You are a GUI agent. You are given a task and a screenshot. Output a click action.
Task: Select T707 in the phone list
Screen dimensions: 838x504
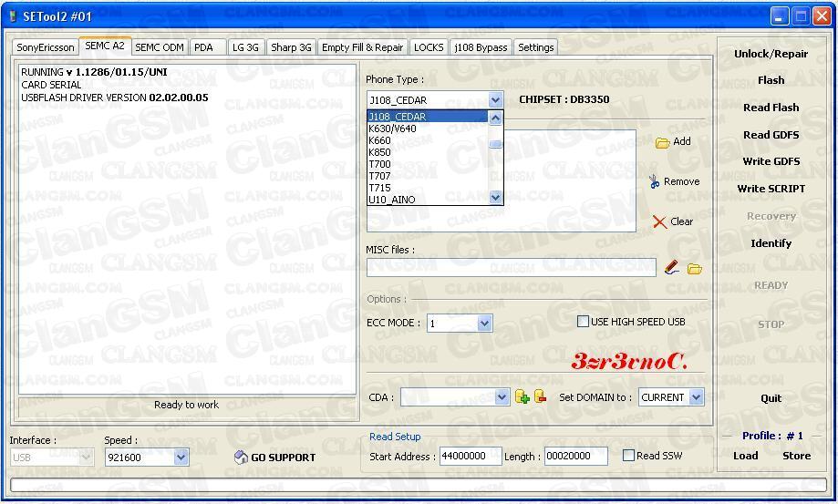click(x=428, y=176)
